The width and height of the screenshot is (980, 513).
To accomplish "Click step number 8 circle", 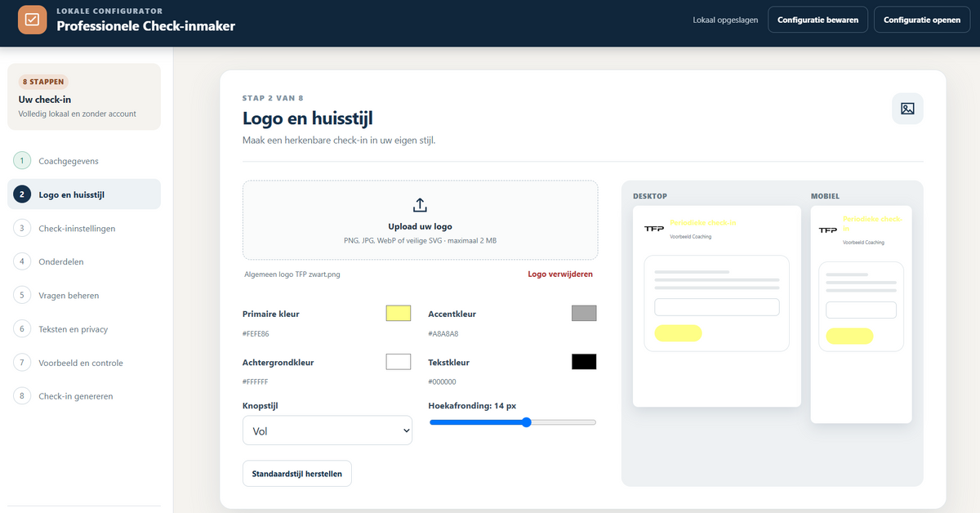I will click(x=22, y=396).
